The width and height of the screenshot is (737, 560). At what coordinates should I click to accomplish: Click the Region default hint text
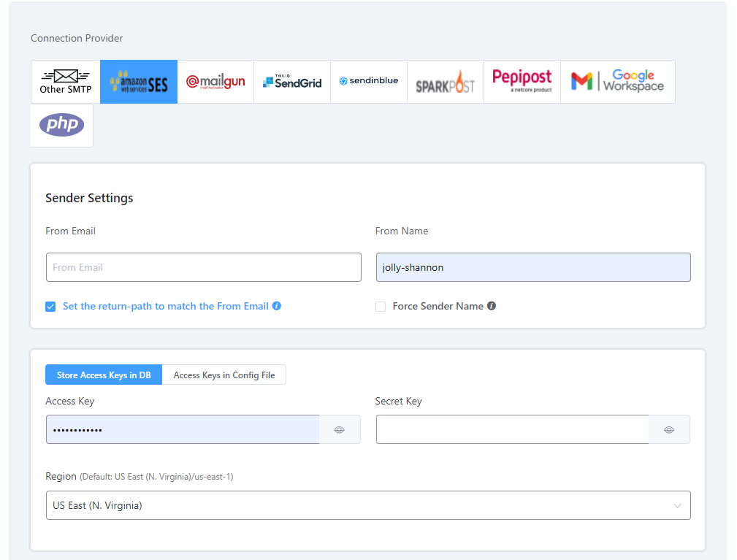[x=156, y=477]
